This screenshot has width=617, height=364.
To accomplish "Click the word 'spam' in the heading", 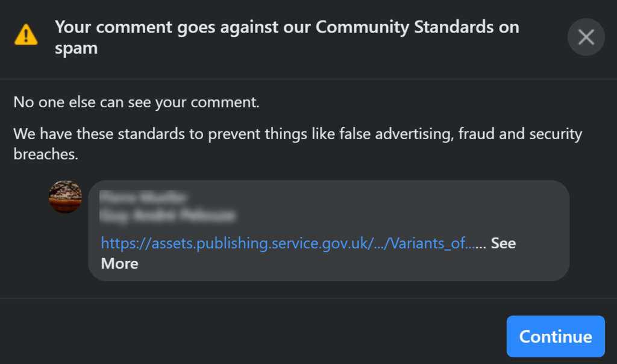I will pos(76,48).
